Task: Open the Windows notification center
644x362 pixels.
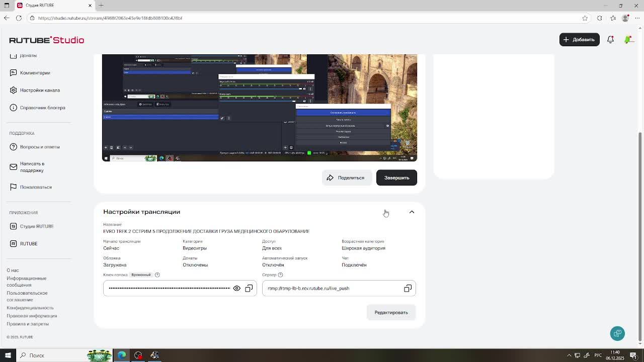Action: (x=633, y=355)
